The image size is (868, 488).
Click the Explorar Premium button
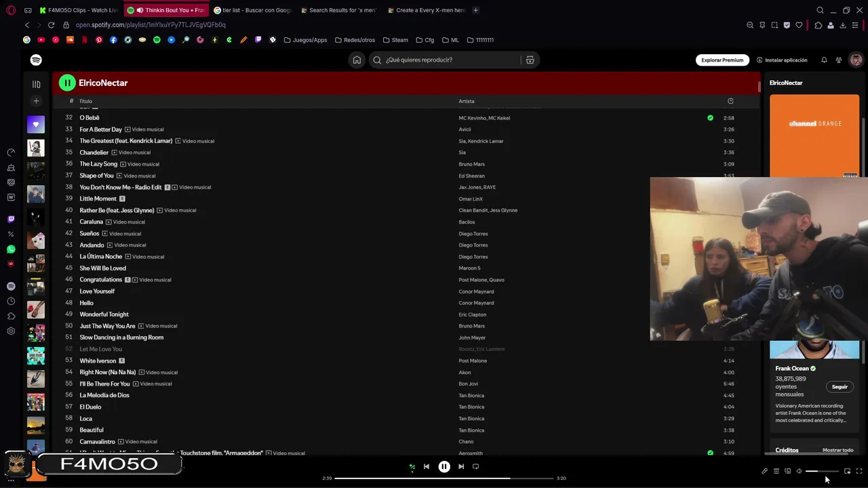pos(722,60)
